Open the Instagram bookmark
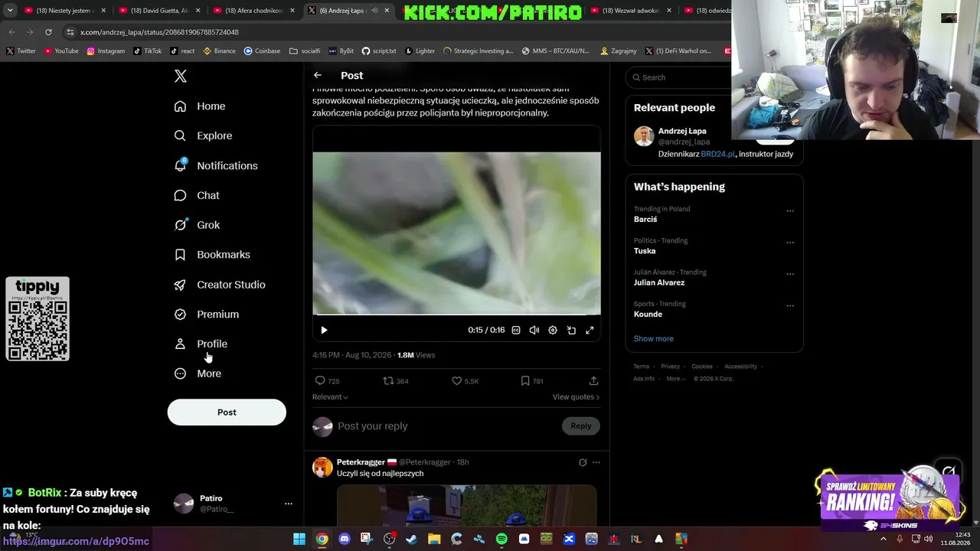The image size is (980, 551). click(x=106, y=51)
